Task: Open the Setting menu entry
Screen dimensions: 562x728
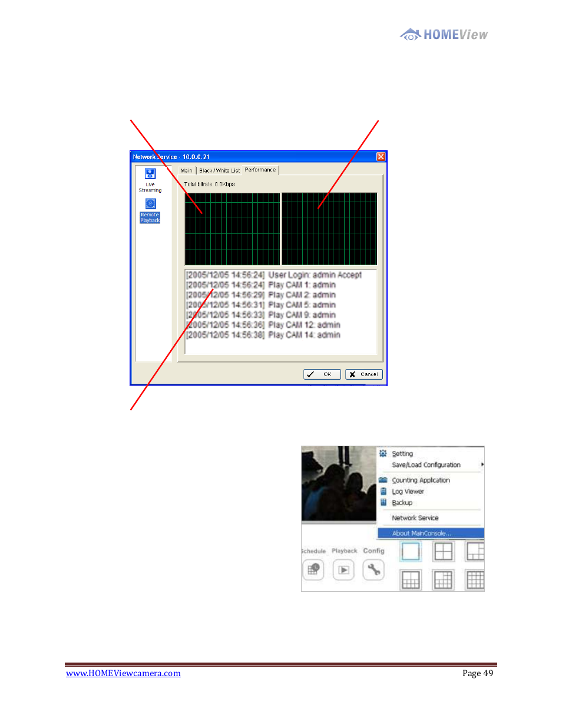Action: click(x=402, y=454)
